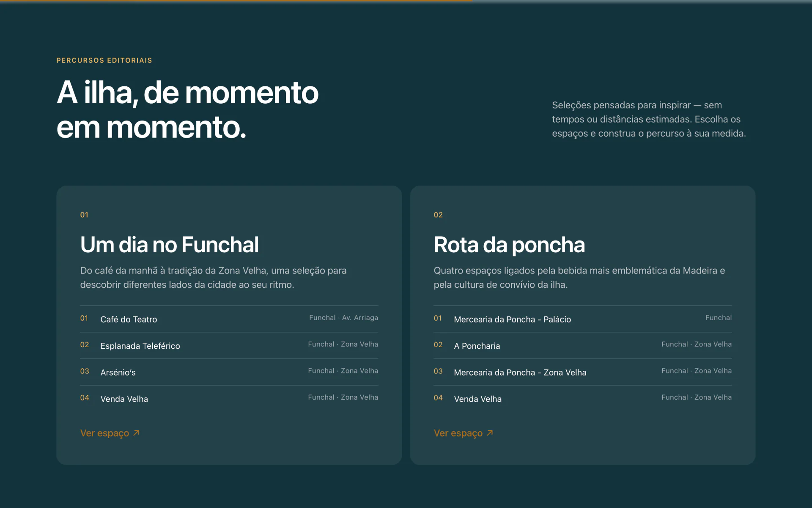Viewport: 812px width, 508px height.
Task: Click arrow icon beside Ver espaço in Funchal card
Action: (136, 433)
